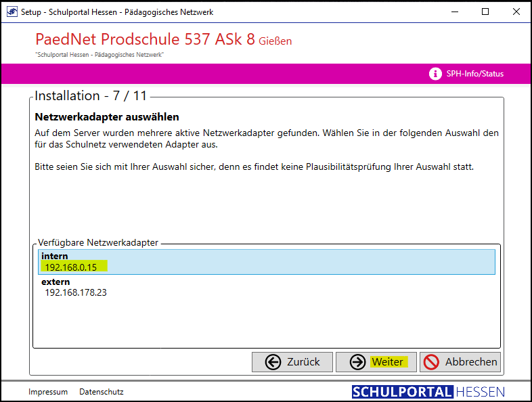Viewport: 532px width, 402px height.
Task: Click the left arrow icon on Zurück
Action: coord(273,362)
